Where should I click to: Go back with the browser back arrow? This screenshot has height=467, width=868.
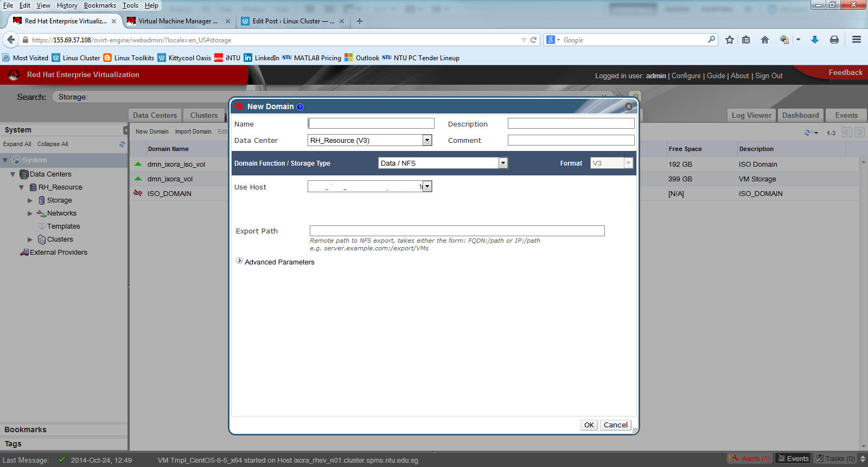(11, 40)
